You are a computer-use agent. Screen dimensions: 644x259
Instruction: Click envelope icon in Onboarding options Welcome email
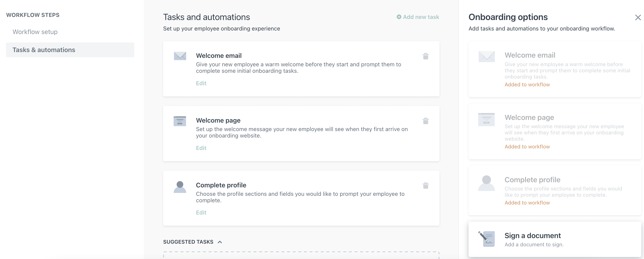click(x=486, y=57)
